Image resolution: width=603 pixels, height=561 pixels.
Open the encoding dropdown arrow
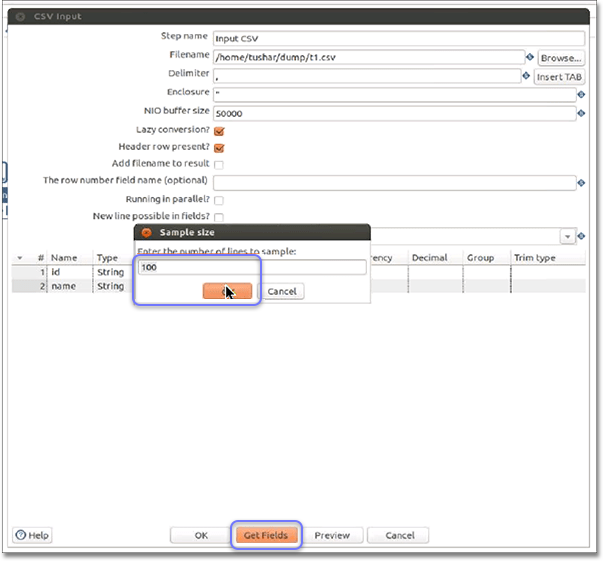[567, 236]
